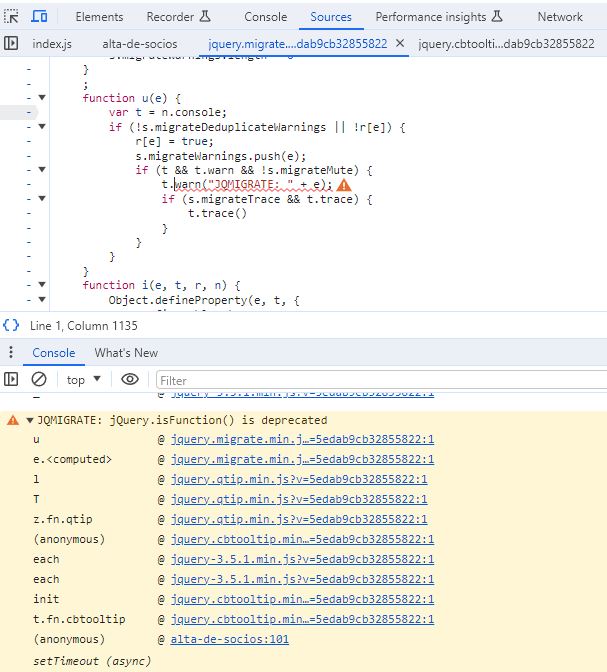The height and width of the screenshot is (672, 607).
Task: Fold the Object.defineProperty block
Action: click(42, 300)
